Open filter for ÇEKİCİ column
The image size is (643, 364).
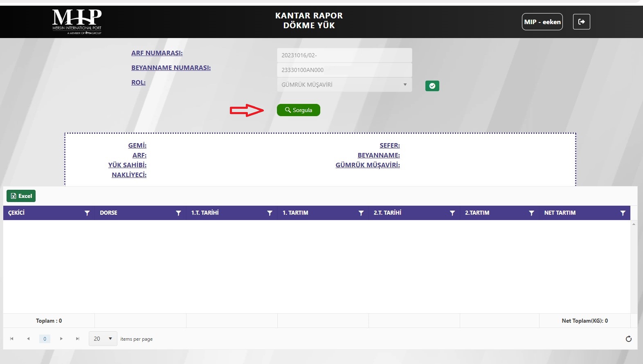(x=87, y=213)
